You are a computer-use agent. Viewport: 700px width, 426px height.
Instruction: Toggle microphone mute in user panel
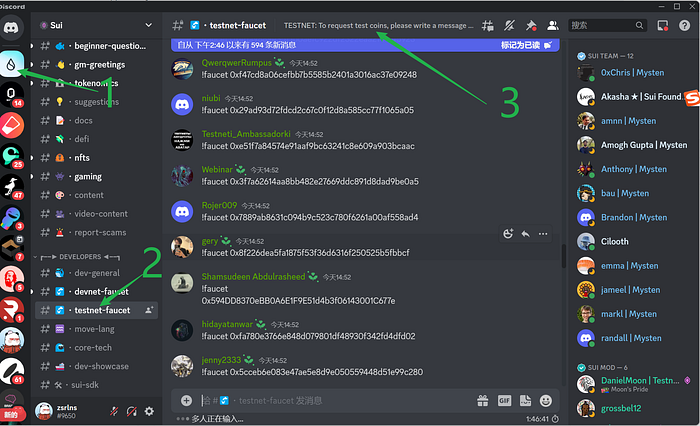point(114,411)
